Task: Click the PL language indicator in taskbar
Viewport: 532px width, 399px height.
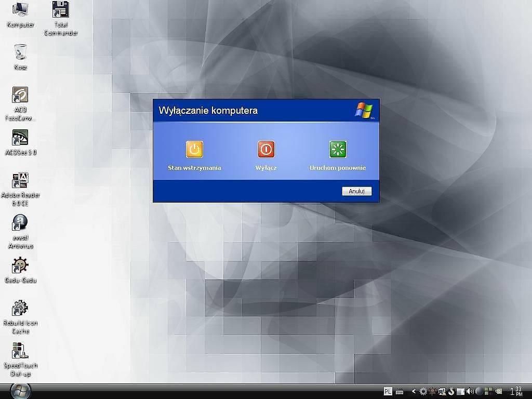Action: tap(388, 391)
